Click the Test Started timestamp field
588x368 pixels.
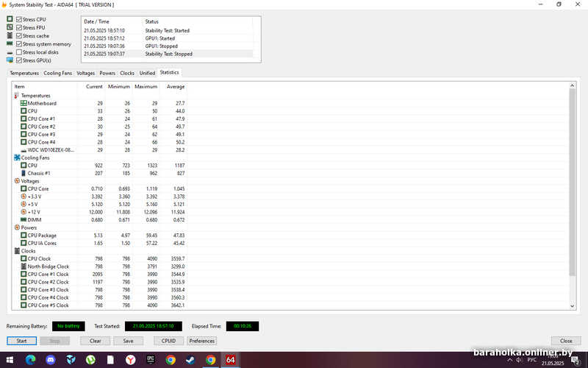154,326
